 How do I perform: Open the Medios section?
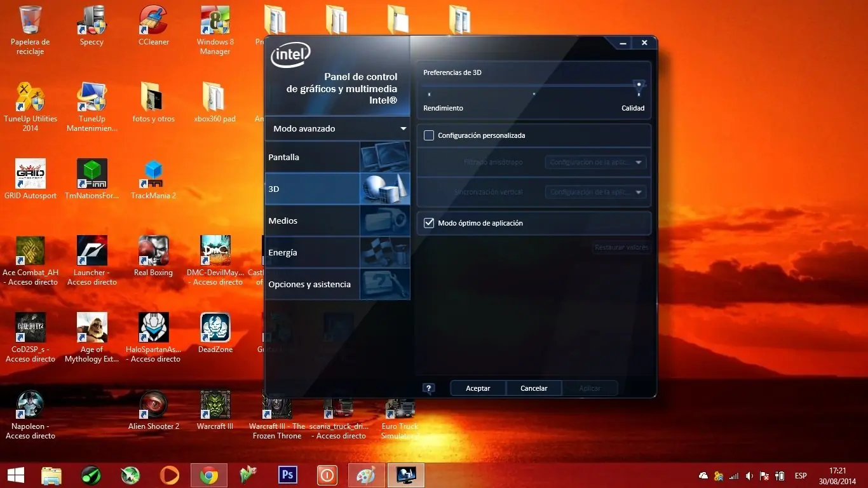coord(337,220)
